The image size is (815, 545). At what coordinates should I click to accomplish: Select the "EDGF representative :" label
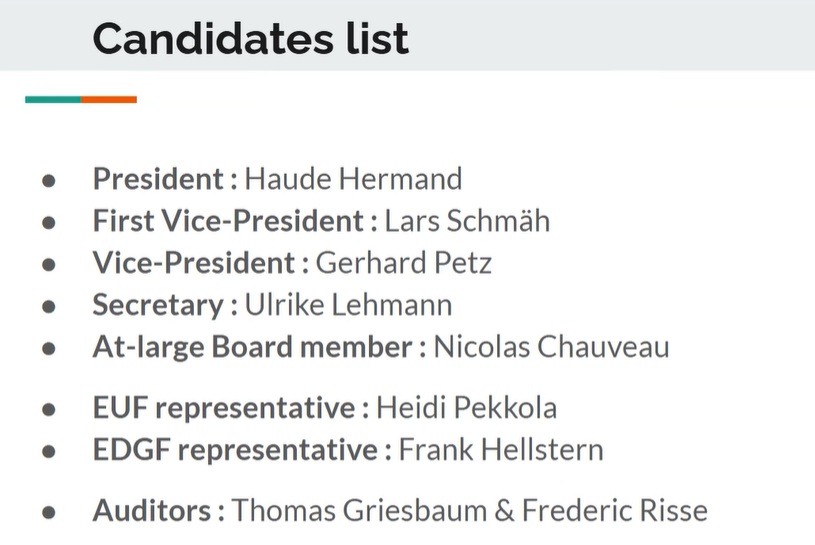point(242,449)
